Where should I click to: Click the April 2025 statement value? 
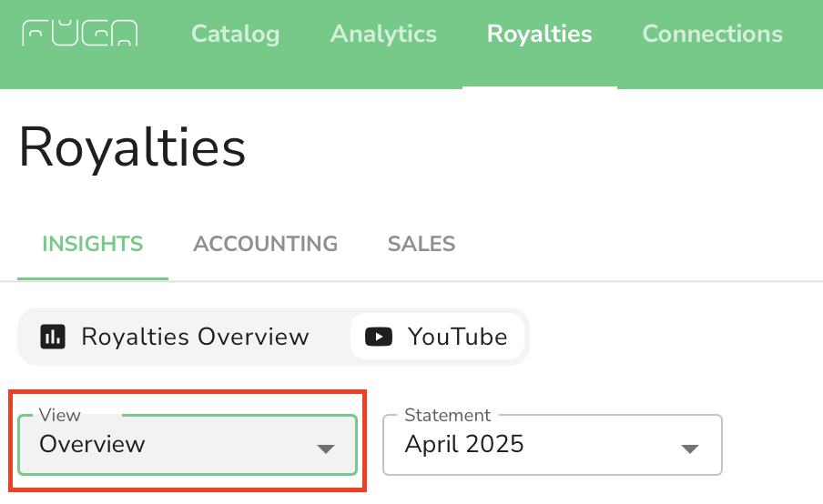click(464, 444)
